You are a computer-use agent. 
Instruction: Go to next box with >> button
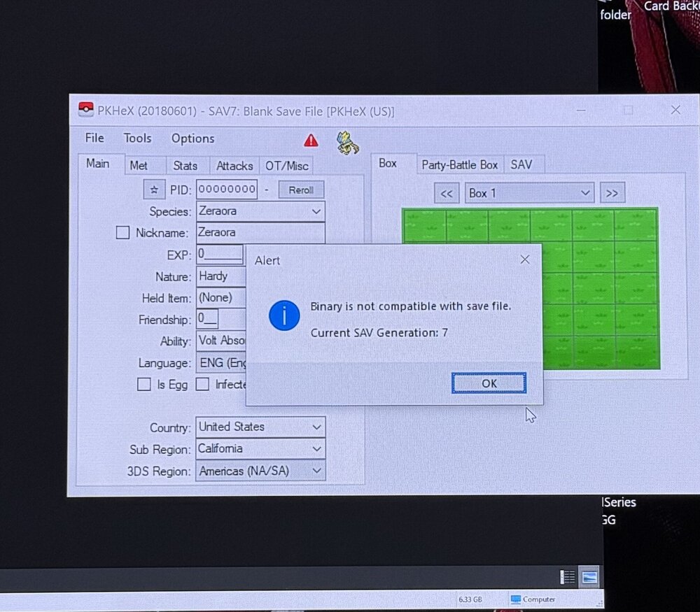[x=612, y=194]
